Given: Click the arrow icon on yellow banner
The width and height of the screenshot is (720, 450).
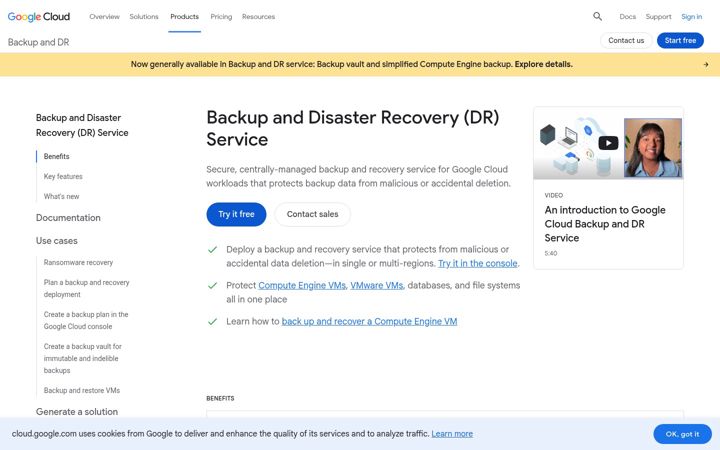Looking at the screenshot, I should (706, 65).
